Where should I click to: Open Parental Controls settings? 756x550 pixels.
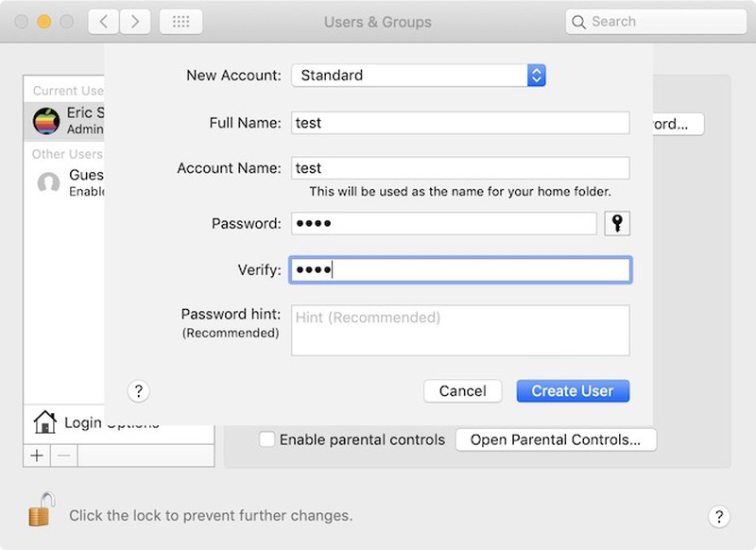(556, 439)
